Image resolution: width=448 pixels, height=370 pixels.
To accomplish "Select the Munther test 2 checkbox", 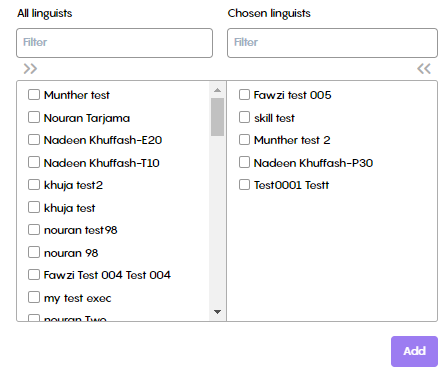I will point(244,140).
